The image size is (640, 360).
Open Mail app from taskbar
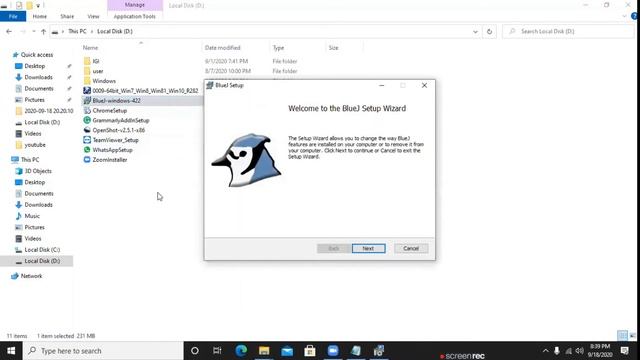[287, 351]
